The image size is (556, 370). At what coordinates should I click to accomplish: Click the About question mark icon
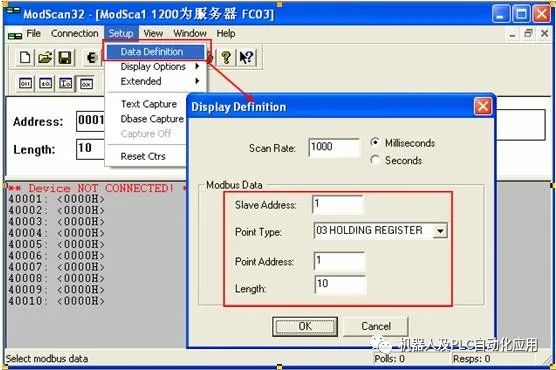pyautogui.click(x=226, y=57)
